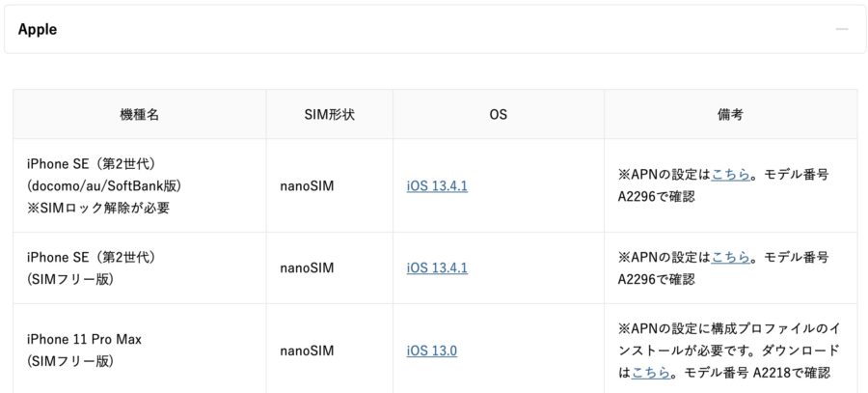Select the iPhone 11 Pro Max model cell
868x393 pixels.
point(140,350)
